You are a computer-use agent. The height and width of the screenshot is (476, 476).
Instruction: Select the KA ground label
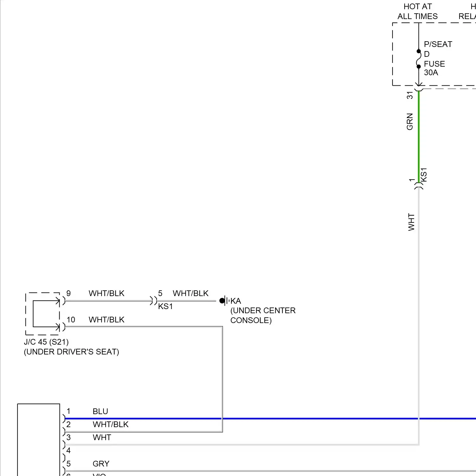pyautogui.click(x=236, y=301)
